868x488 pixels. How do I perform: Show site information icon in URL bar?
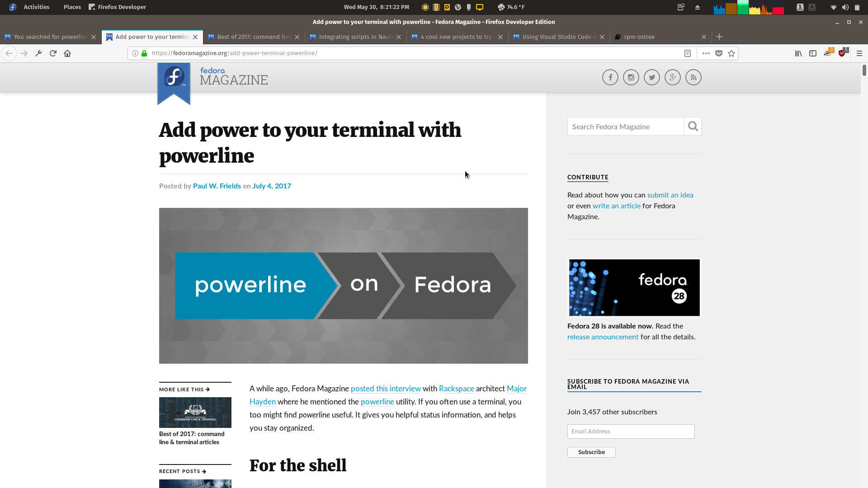[x=135, y=53]
